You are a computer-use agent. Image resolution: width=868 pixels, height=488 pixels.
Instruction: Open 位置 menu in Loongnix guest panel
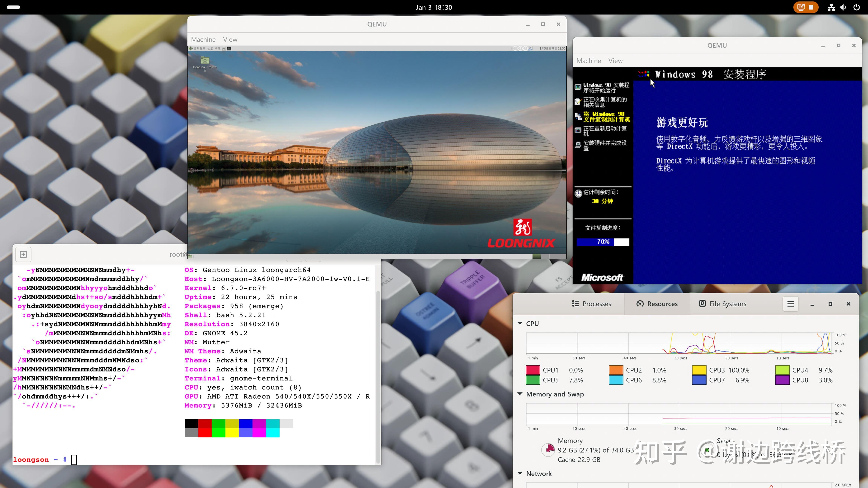pyautogui.click(x=210, y=49)
